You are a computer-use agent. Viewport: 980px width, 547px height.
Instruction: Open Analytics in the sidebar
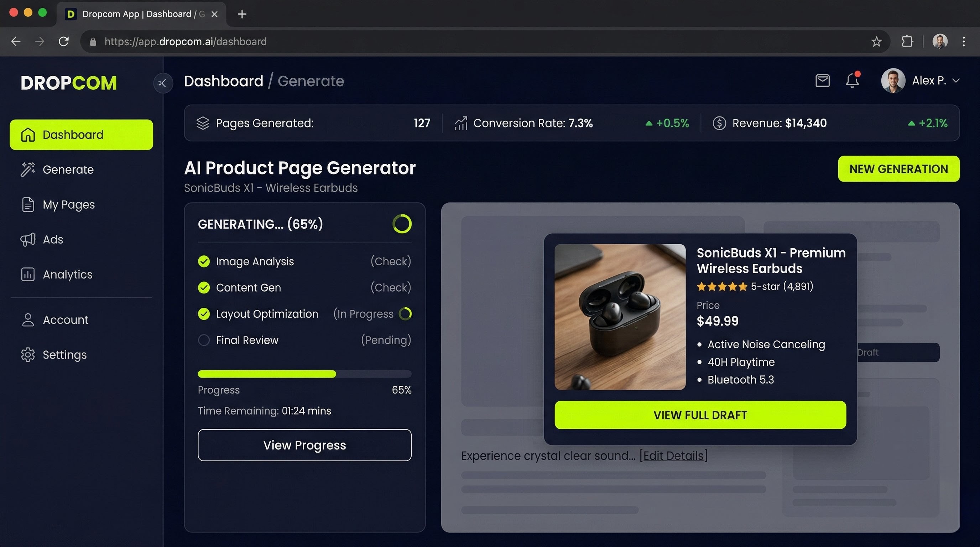[x=67, y=274]
